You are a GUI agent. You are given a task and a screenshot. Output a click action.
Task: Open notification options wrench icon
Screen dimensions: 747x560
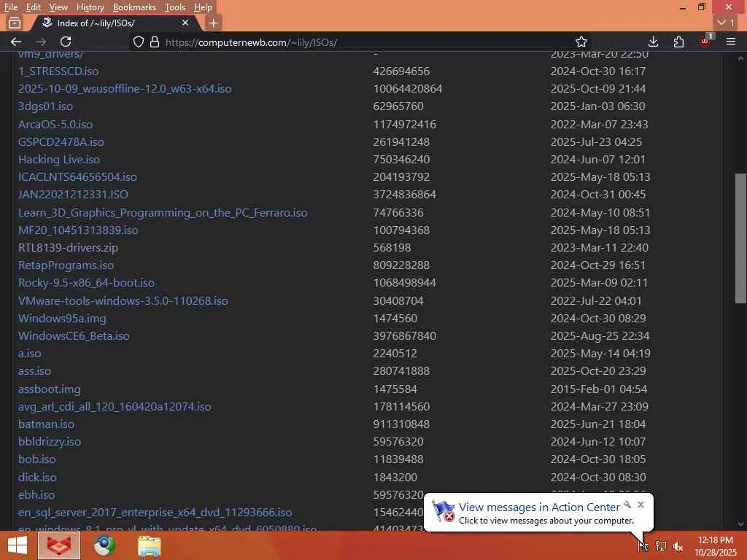[x=627, y=505]
